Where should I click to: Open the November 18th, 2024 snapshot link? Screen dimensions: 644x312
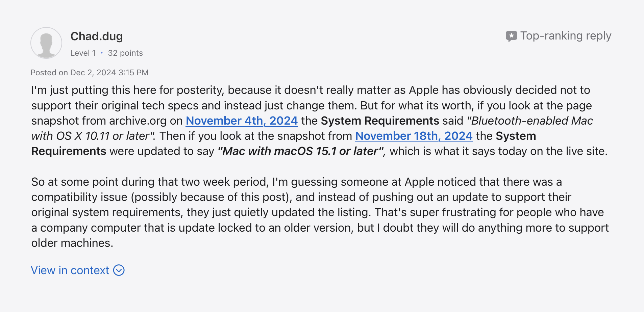(x=414, y=136)
